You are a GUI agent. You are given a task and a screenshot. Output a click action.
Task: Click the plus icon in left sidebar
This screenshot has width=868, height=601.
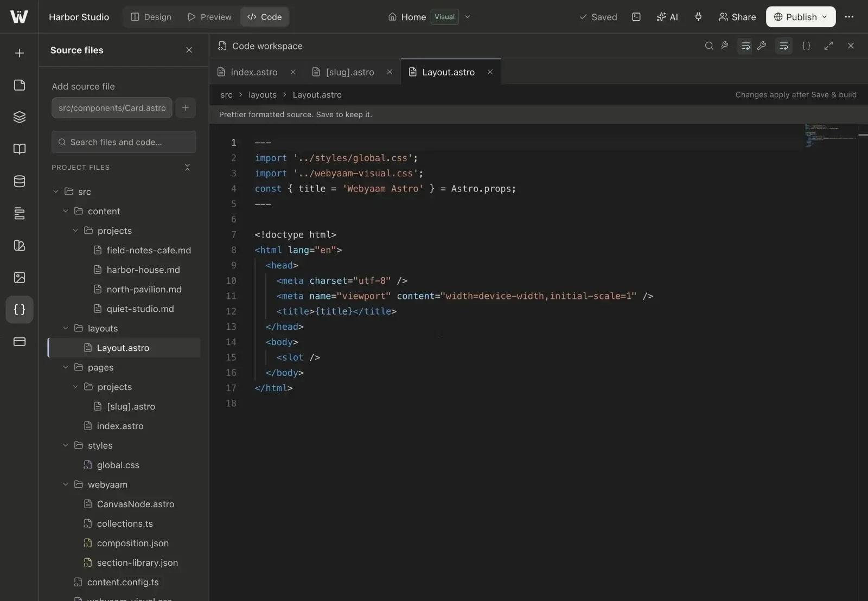coord(20,53)
